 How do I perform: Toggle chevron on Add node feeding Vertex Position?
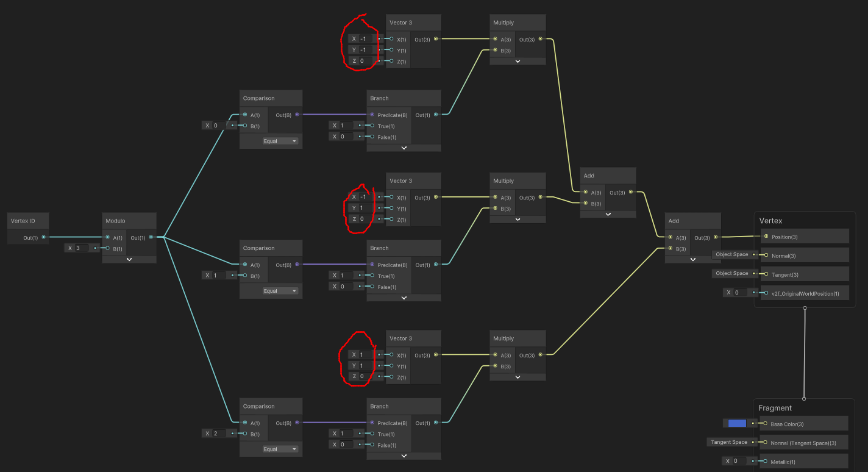[692, 259]
